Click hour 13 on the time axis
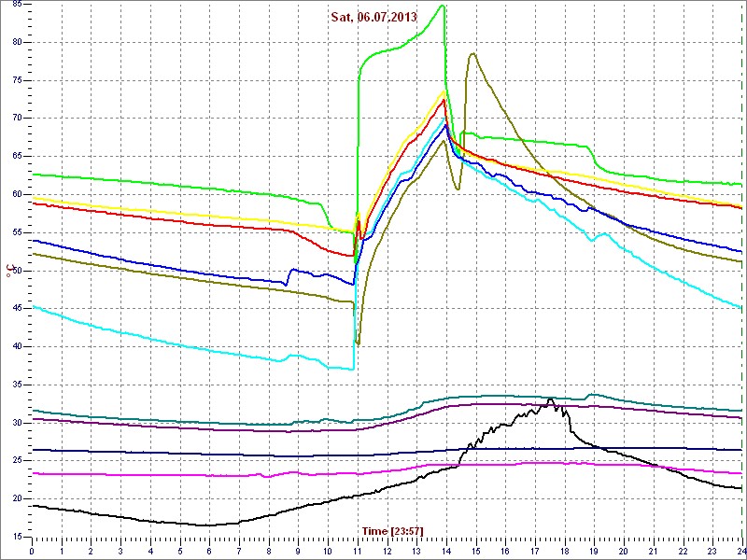Viewport: 747px width, 560px height. (416, 551)
